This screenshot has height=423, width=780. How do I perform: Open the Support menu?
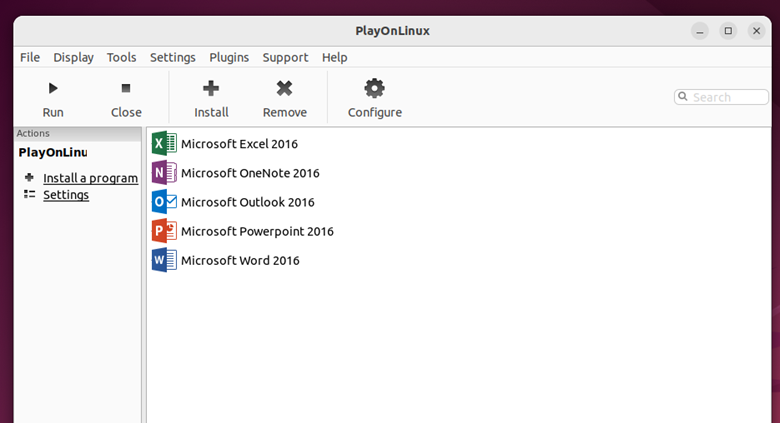pos(285,57)
